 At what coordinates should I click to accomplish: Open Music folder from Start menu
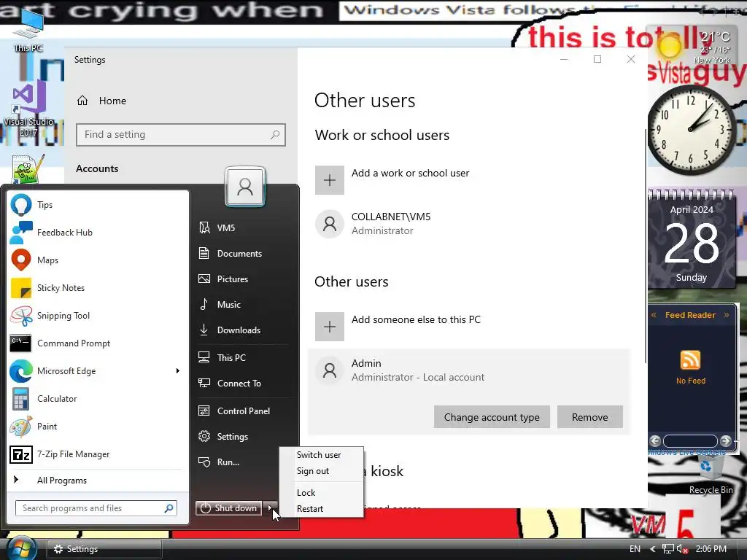click(x=243, y=304)
